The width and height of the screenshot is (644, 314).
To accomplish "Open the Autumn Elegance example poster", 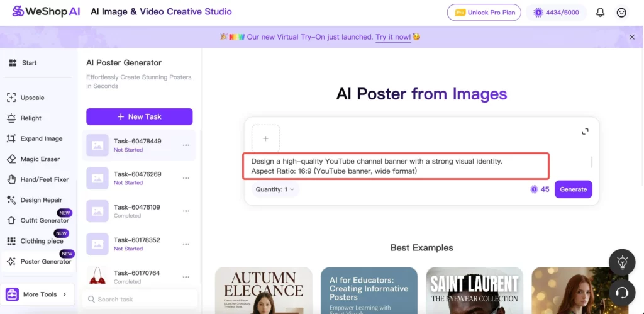I will coord(264,290).
